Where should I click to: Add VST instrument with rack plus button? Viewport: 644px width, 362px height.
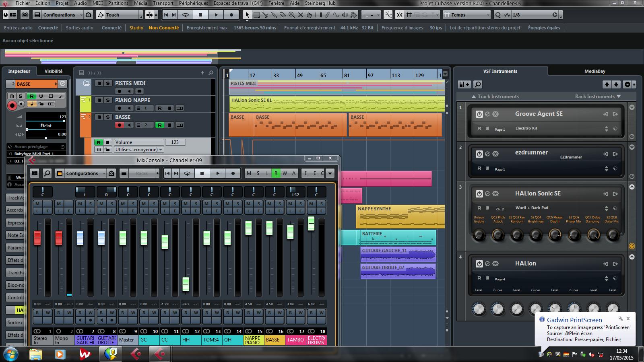click(x=464, y=84)
